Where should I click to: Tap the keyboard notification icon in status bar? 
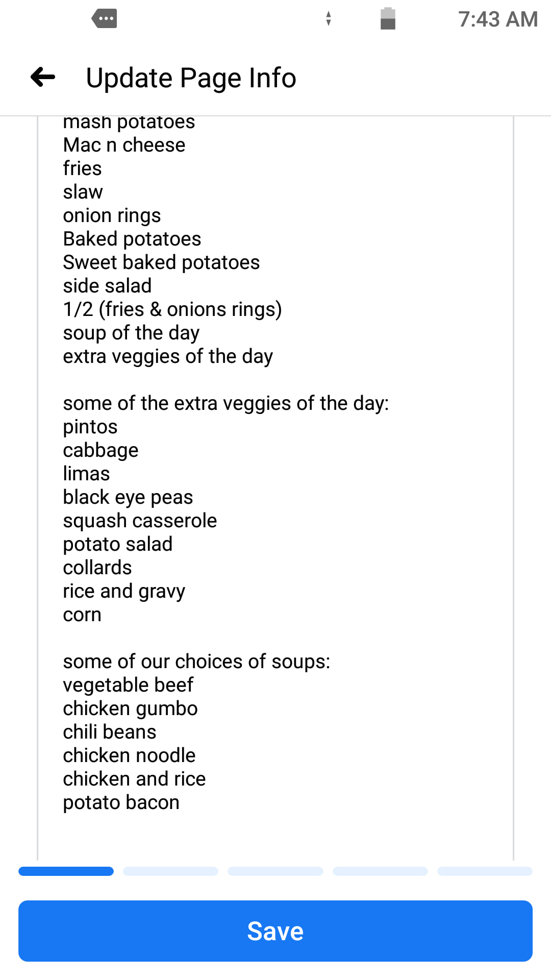(x=105, y=19)
